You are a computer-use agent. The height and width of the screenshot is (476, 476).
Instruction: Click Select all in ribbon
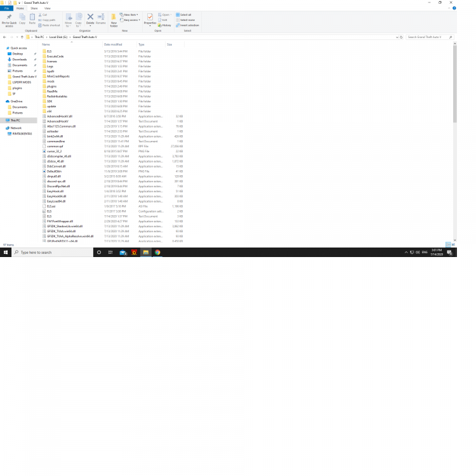(183, 15)
